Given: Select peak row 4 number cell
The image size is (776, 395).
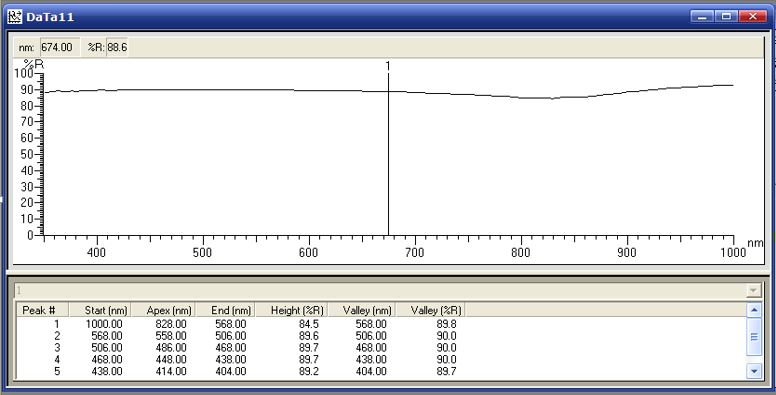Looking at the screenshot, I should (x=57, y=359).
